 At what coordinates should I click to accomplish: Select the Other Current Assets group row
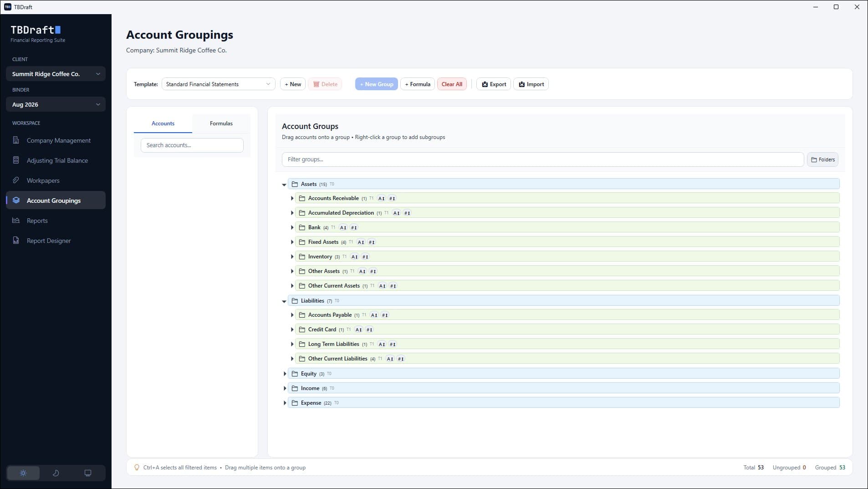[567, 286]
